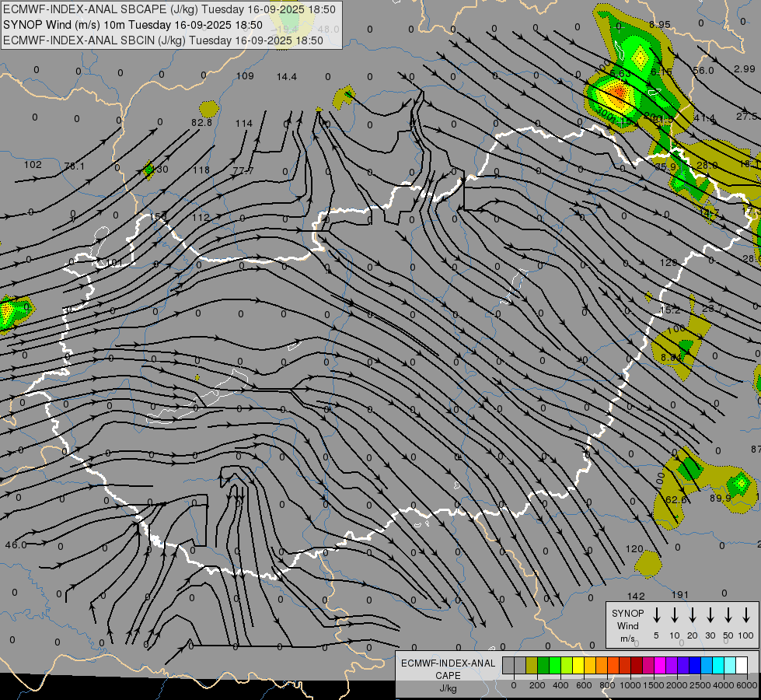This screenshot has height=700, width=761.
Task: Click the 2.99 value on the map
Action: (x=745, y=69)
